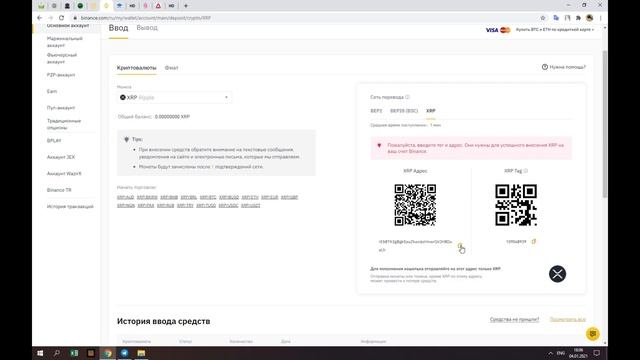Viewport: 640px width, 360px height.
Task: Select the Ввод tab
Action: tap(118, 28)
